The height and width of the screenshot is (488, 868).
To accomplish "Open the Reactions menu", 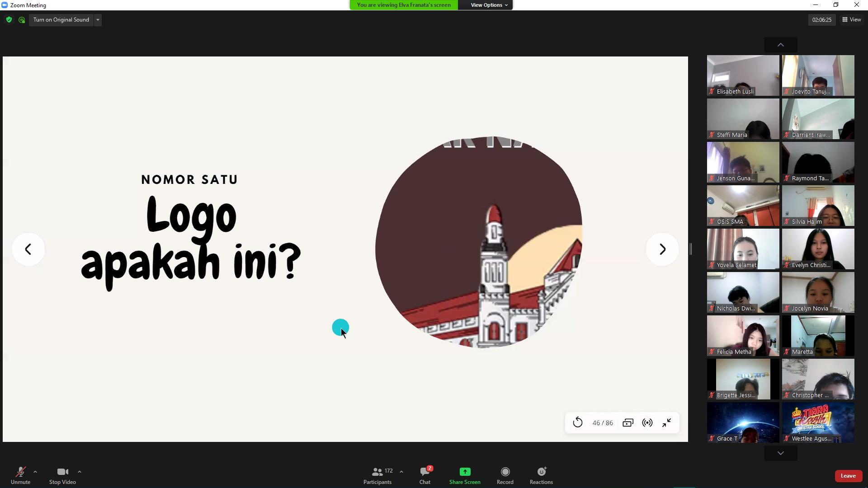I will tap(541, 475).
